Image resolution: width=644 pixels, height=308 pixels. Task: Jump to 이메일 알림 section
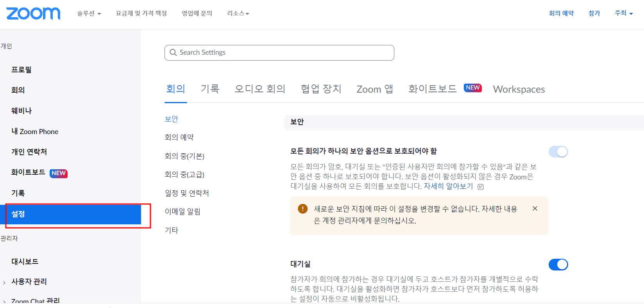(182, 211)
